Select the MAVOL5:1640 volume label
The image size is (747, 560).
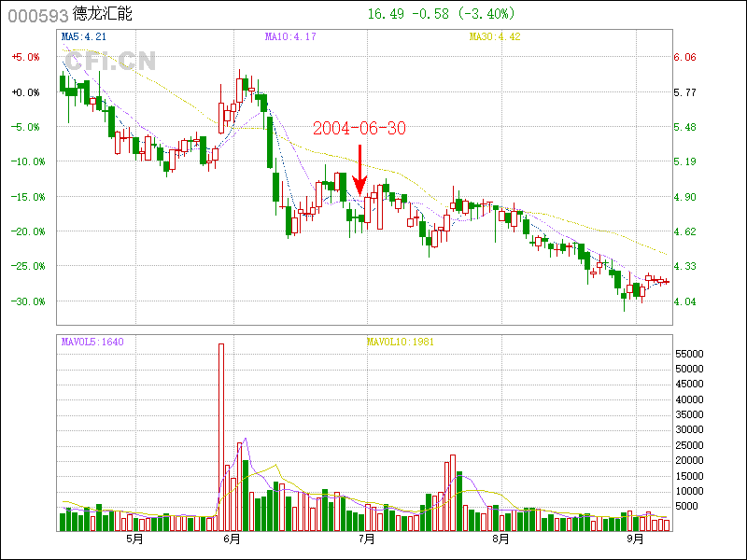[x=92, y=342]
